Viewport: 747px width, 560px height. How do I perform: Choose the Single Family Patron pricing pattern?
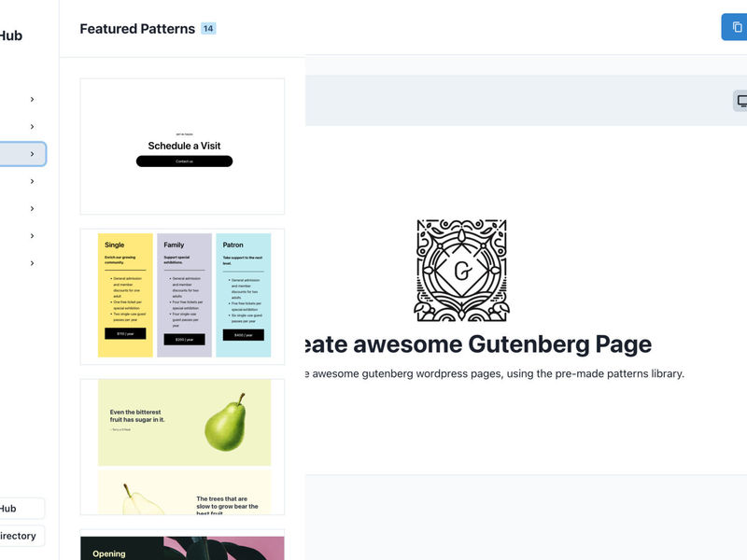coord(182,297)
